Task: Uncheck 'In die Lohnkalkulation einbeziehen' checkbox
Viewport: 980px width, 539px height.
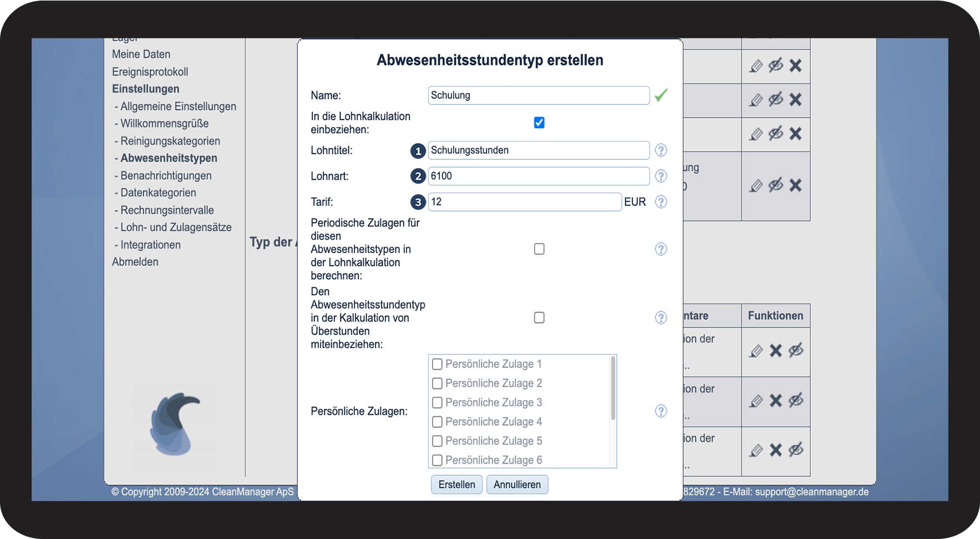Action: tap(539, 123)
